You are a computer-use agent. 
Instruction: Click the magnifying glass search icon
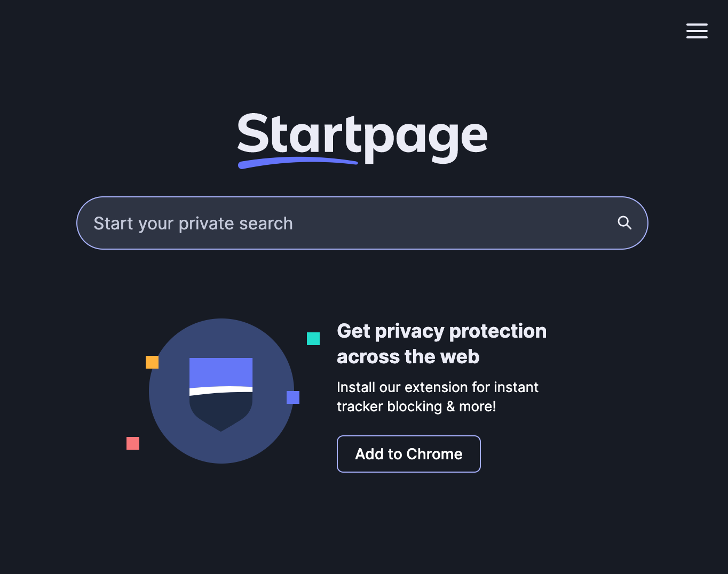click(624, 223)
